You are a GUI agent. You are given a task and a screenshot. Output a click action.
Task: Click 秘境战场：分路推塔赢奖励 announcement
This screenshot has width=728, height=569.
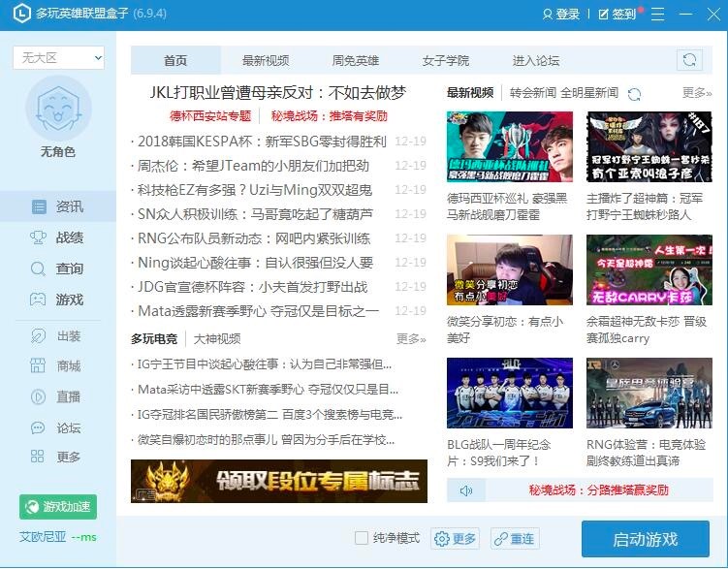[x=598, y=490]
